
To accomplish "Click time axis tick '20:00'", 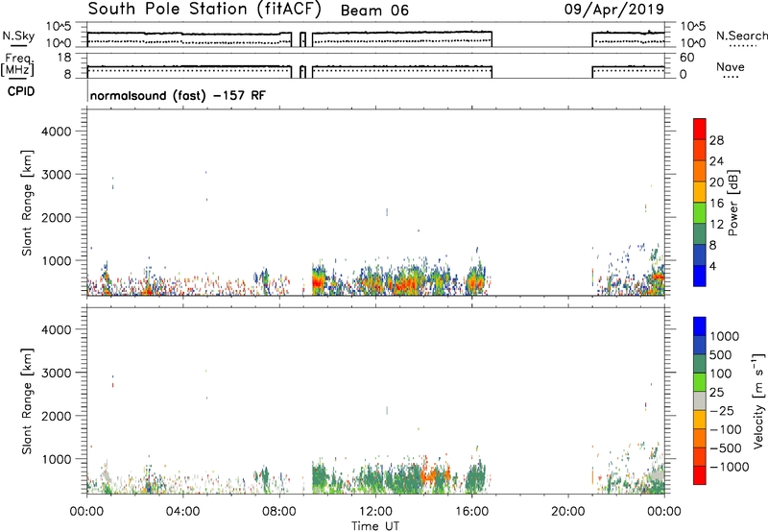I will (x=567, y=512).
